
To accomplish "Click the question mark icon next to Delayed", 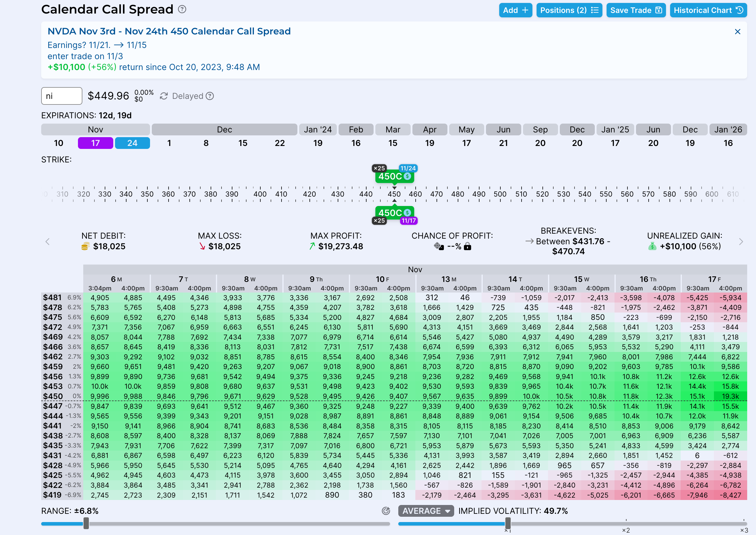I will 210,96.
